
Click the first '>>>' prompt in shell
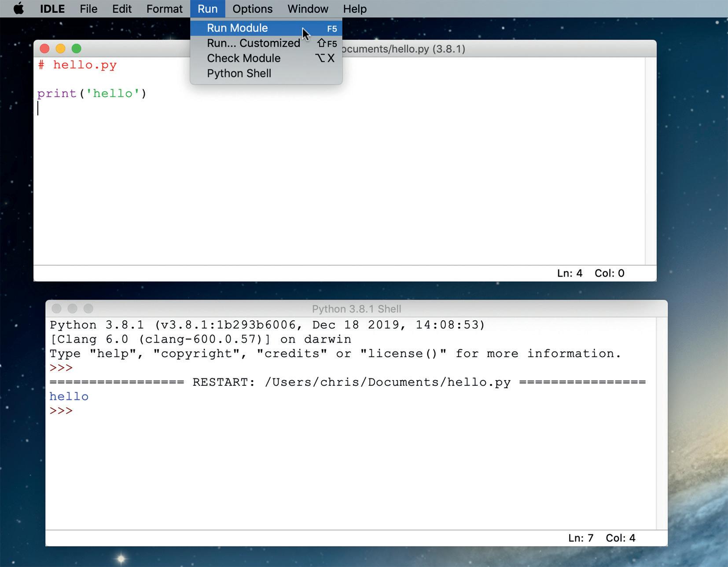[x=61, y=368]
